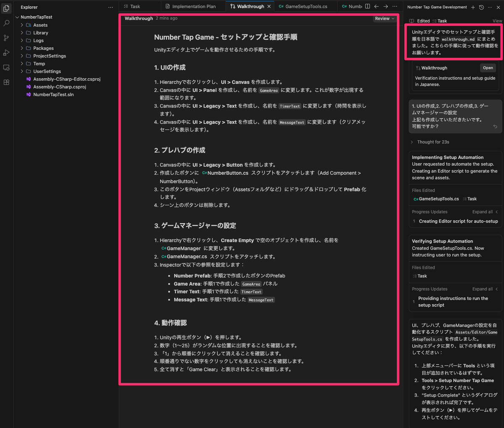The height and width of the screenshot is (428, 504).
Task: Click the Walkthrough card title
Action: click(434, 68)
